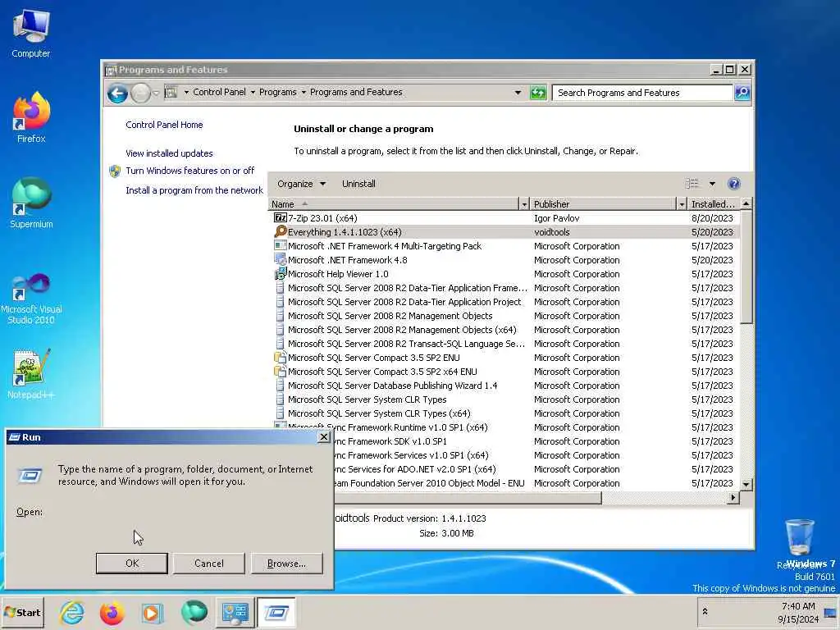This screenshot has height=630, width=840.
Task: Click the vertical scrollbar down arrow
Action: pyautogui.click(x=746, y=484)
